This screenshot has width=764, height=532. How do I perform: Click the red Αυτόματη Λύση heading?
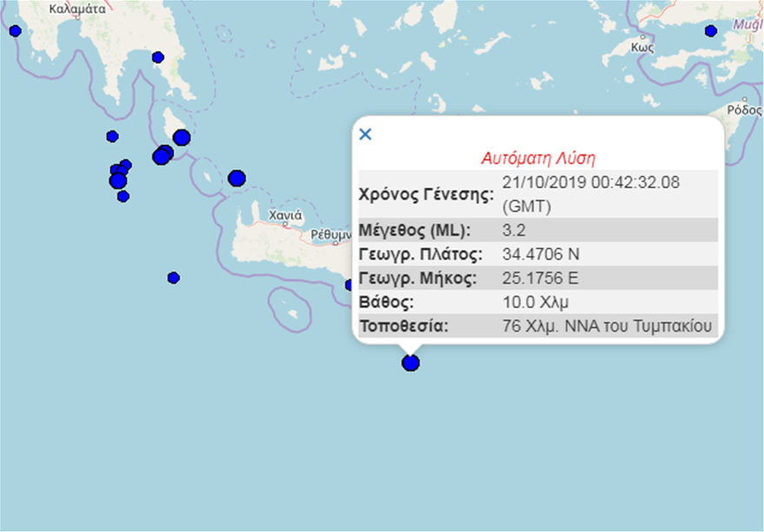coord(538,159)
